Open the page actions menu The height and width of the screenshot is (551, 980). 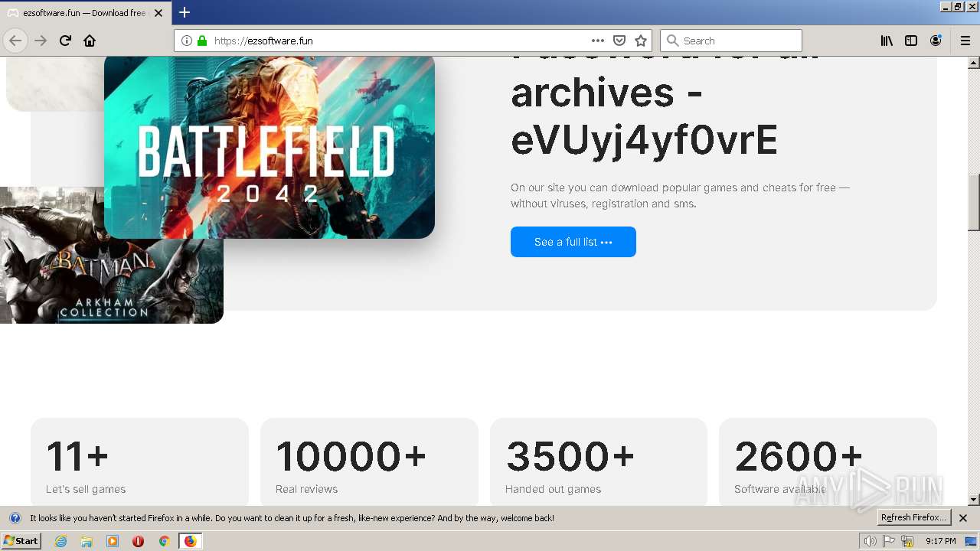point(598,41)
